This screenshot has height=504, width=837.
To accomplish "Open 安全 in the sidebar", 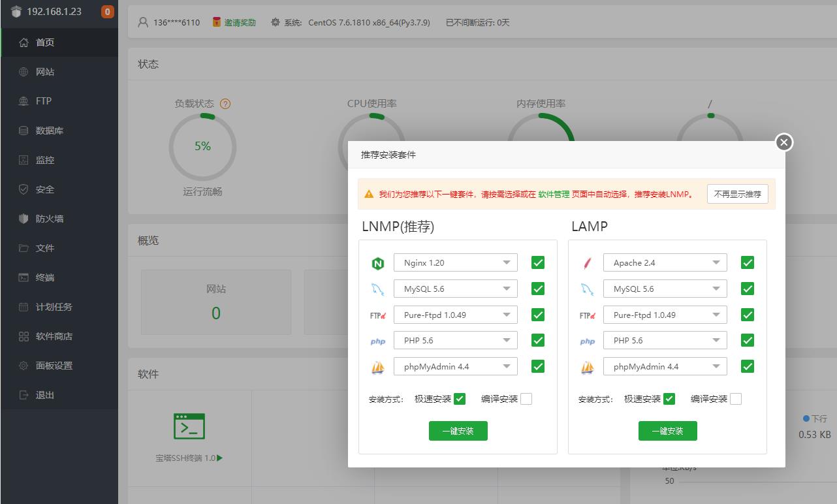I will coord(59,189).
